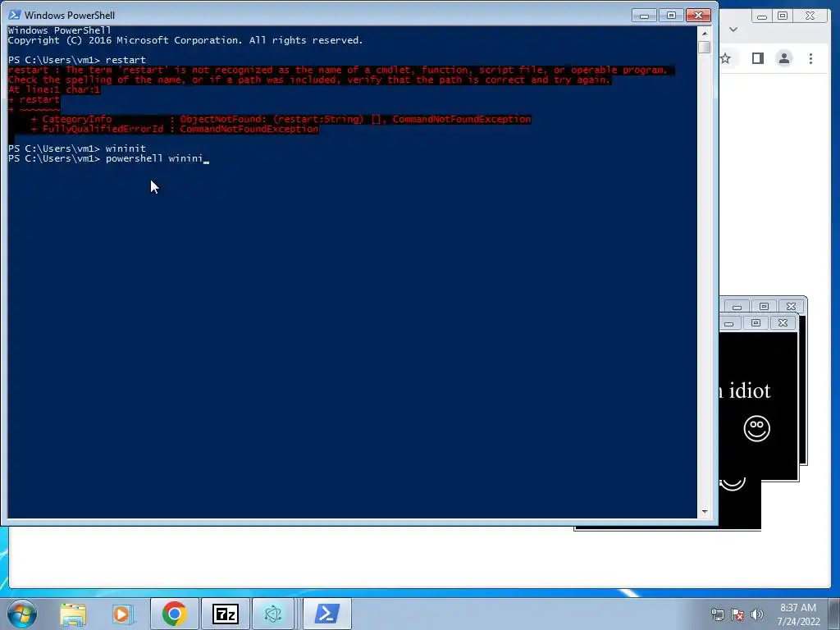Click PowerShell scrollbar up arrow
The width and height of the screenshot is (840, 630).
[705, 33]
